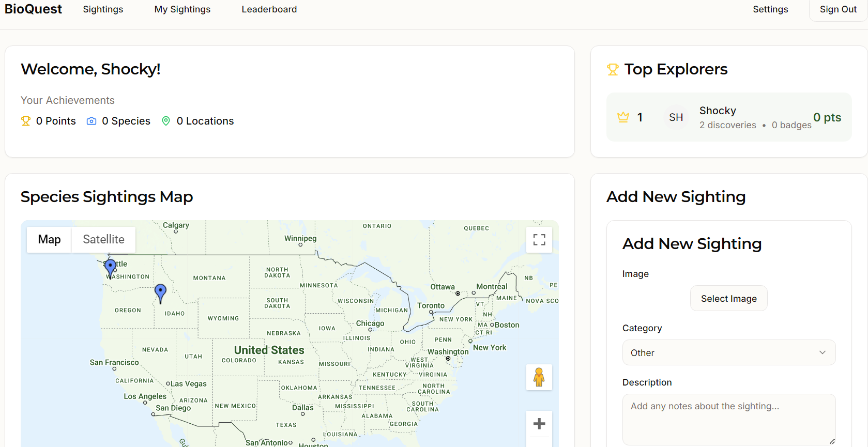Viewport: 868px width, 447px height.
Task: Click the map pin near Seattle
Action: [110, 269]
